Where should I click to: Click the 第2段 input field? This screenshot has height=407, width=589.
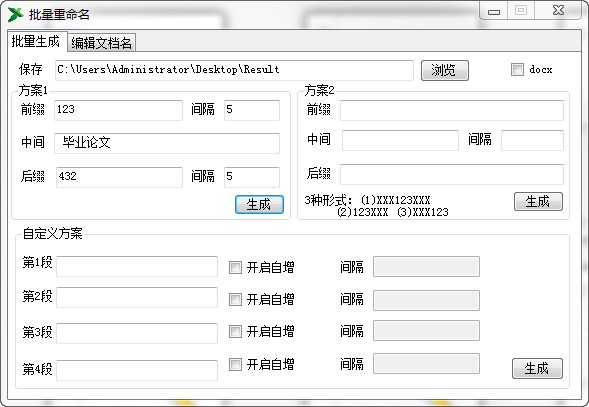pos(137,297)
